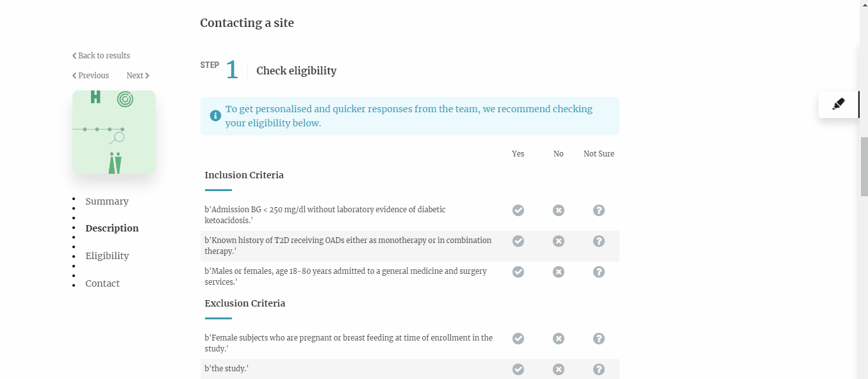Go back to results
The width and height of the screenshot is (868, 379).
point(101,56)
